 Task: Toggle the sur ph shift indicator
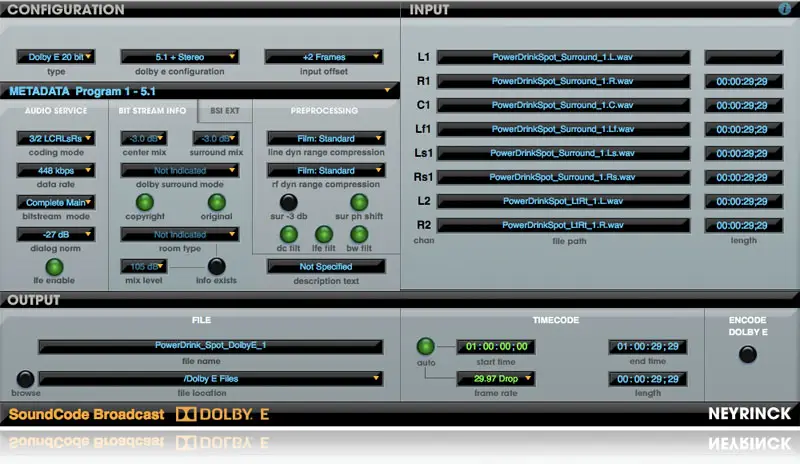click(x=359, y=202)
